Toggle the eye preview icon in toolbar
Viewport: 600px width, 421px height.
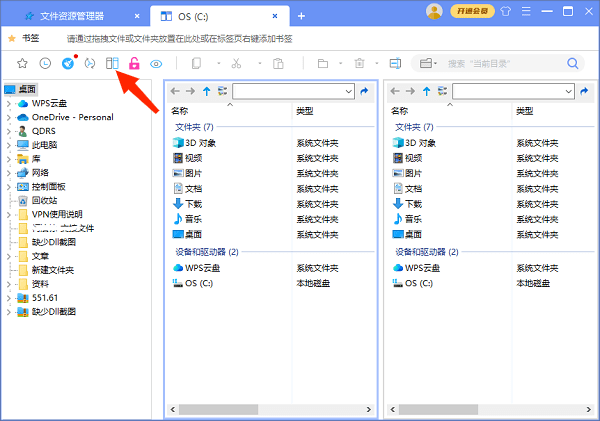[156, 63]
